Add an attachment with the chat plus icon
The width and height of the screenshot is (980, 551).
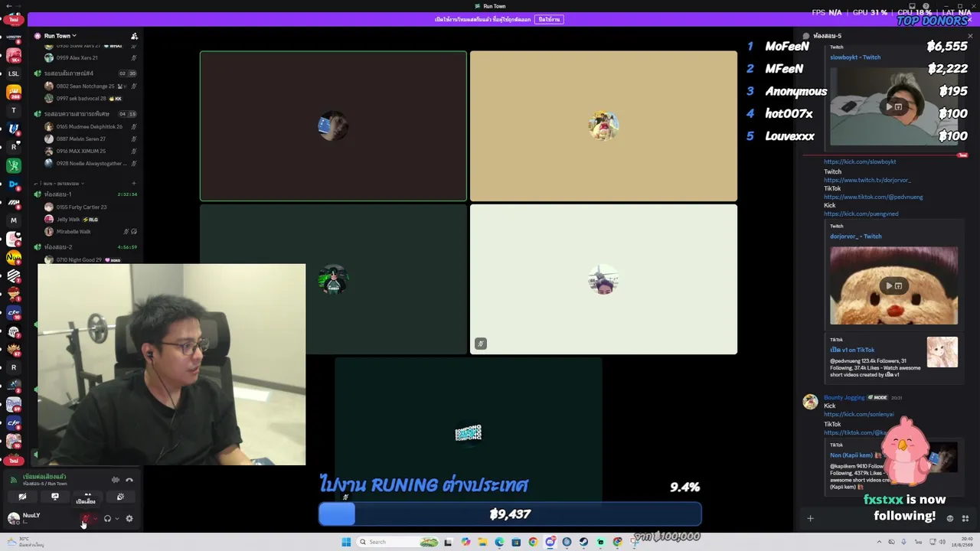(810, 519)
